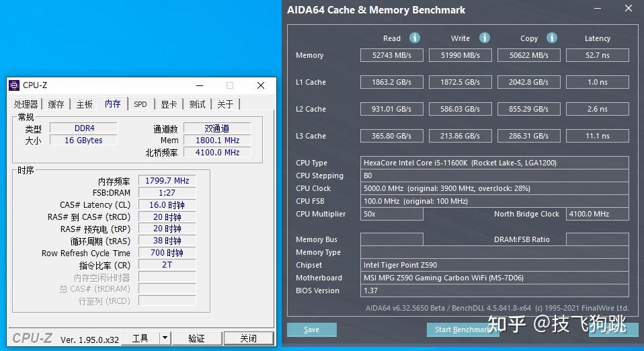Switch to the 显卡 tab in CPU-Z
Screen dimensions: 644x351
[x=168, y=104]
